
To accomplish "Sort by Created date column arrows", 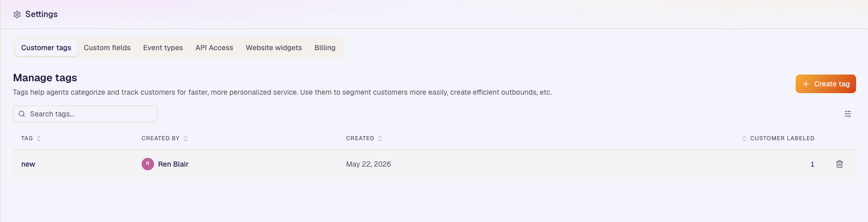I will tap(380, 139).
